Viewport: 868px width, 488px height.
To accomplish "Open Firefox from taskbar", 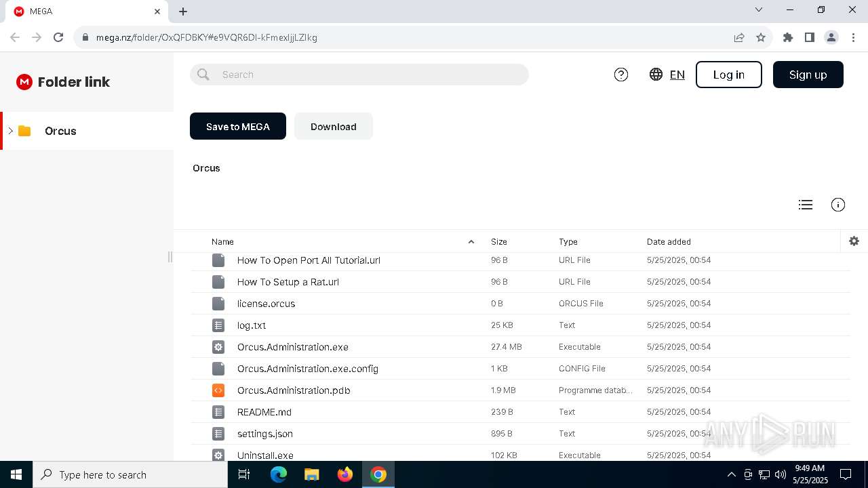I will coord(345,474).
